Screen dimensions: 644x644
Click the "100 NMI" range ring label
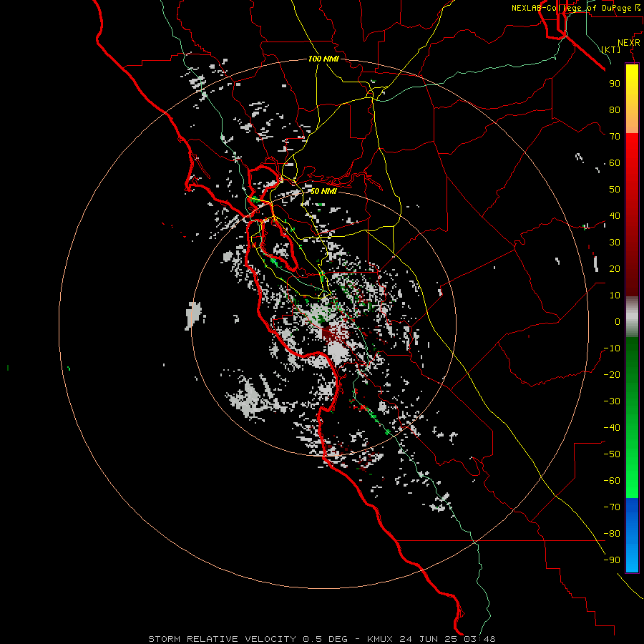[x=323, y=59]
